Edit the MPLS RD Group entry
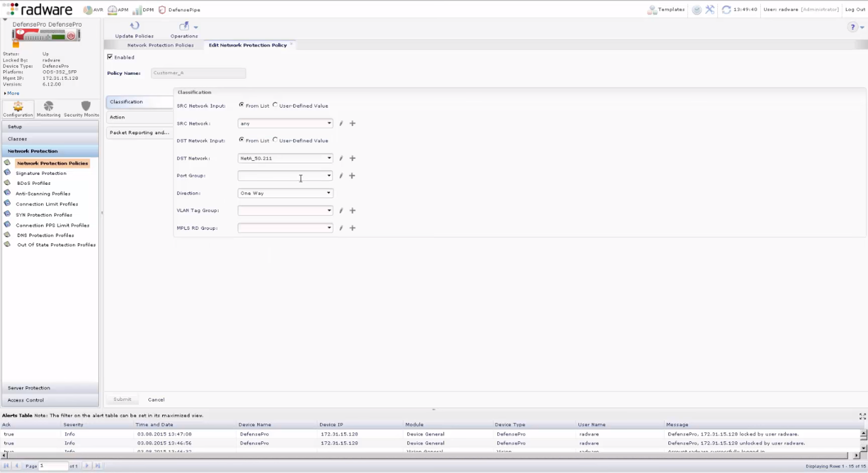This screenshot has width=868, height=473. [x=341, y=228]
